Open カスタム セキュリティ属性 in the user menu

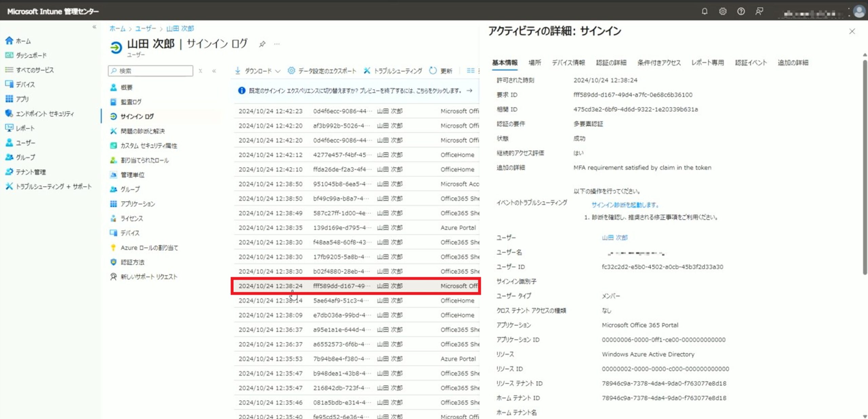pos(143,146)
